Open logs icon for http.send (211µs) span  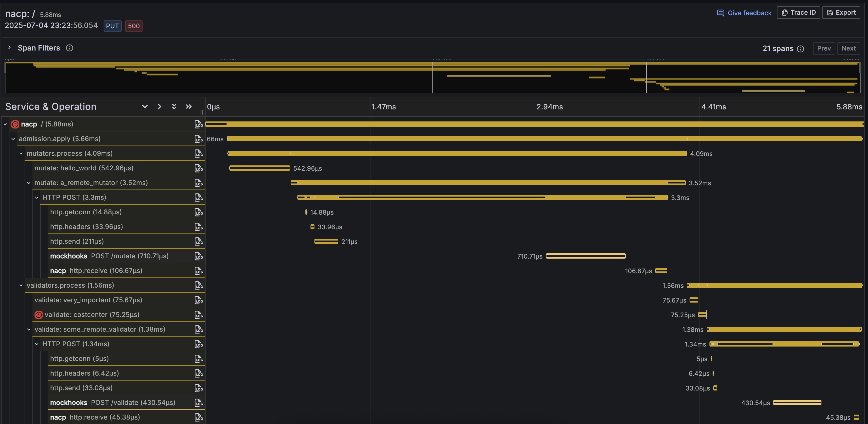pyautogui.click(x=199, y=241)
